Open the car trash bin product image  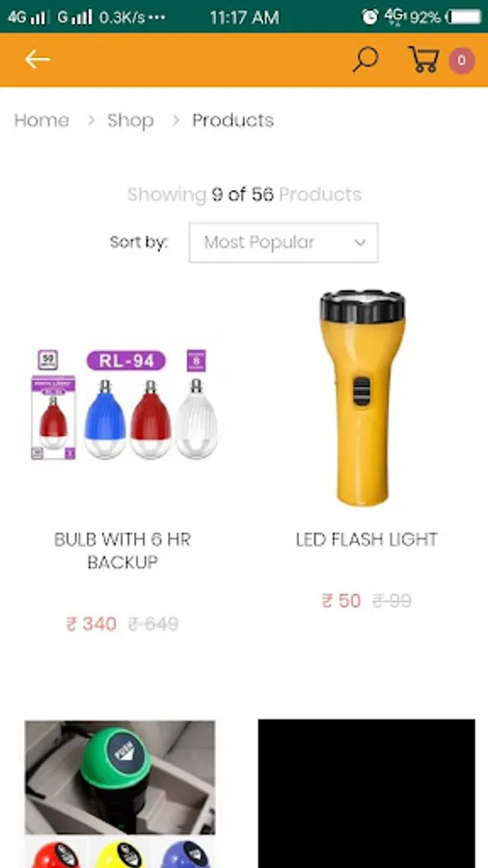click(x=120, y=794)
